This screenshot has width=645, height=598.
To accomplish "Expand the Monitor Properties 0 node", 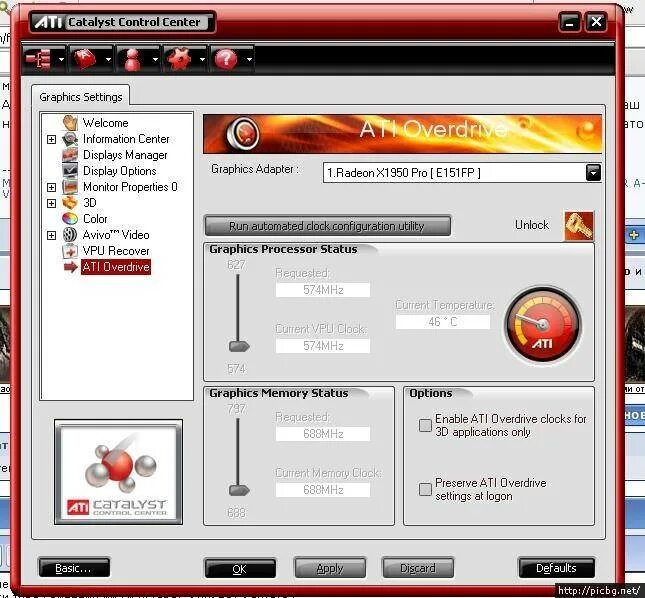I will point(51,188).
